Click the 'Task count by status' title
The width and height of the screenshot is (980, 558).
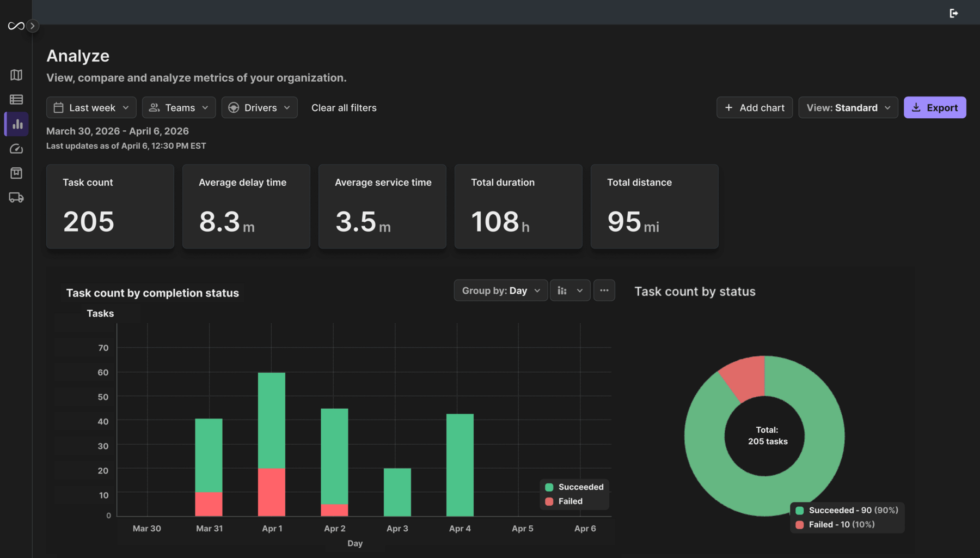click(x=695, y=292)
